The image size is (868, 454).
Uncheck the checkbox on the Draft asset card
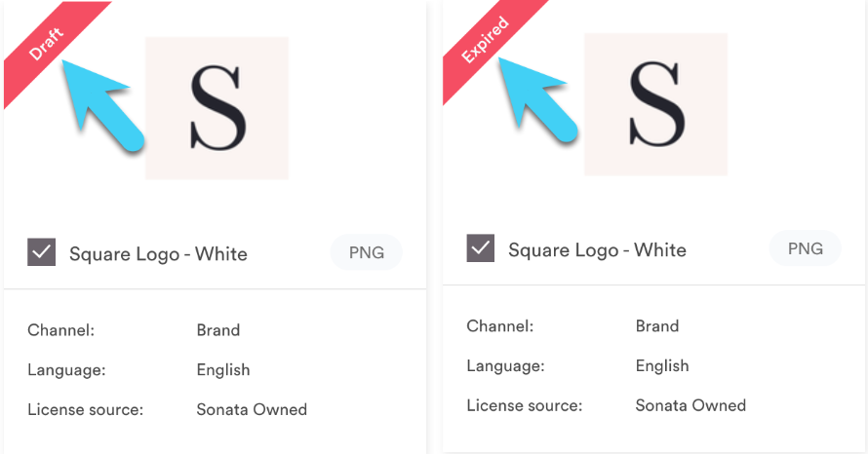[x=42, y=252]
